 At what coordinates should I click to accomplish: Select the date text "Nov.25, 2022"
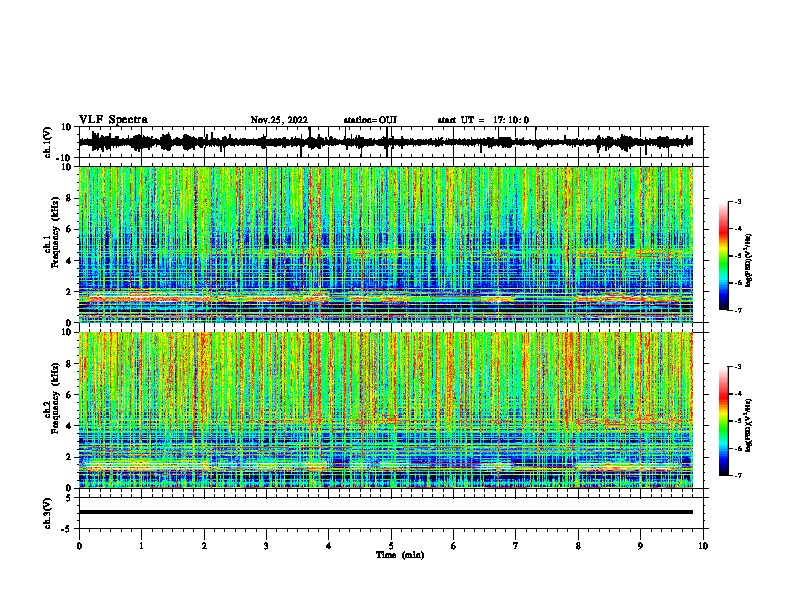pyautogui.click(x=279, y=120)
